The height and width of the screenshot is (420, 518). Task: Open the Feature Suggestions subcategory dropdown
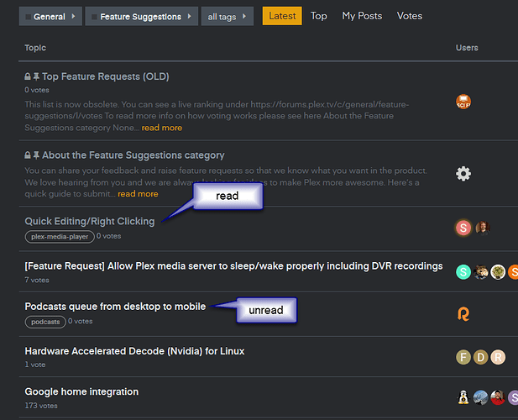tap(141, 16)
